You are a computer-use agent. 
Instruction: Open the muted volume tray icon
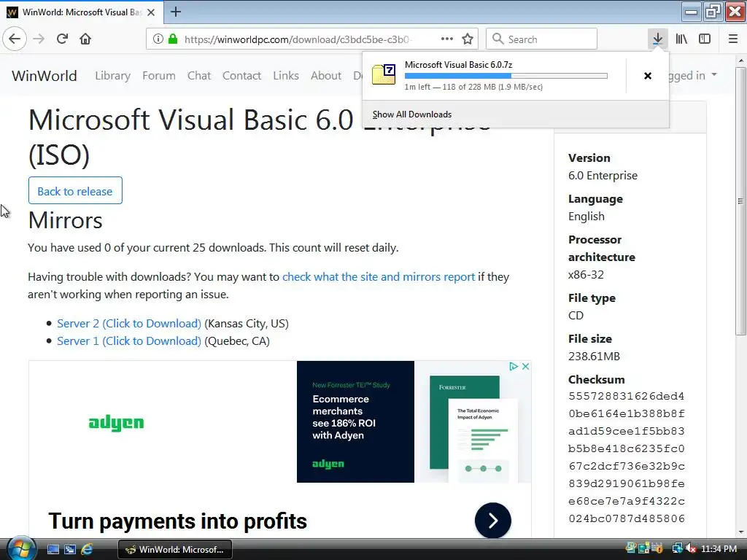(x=691, y=548)
